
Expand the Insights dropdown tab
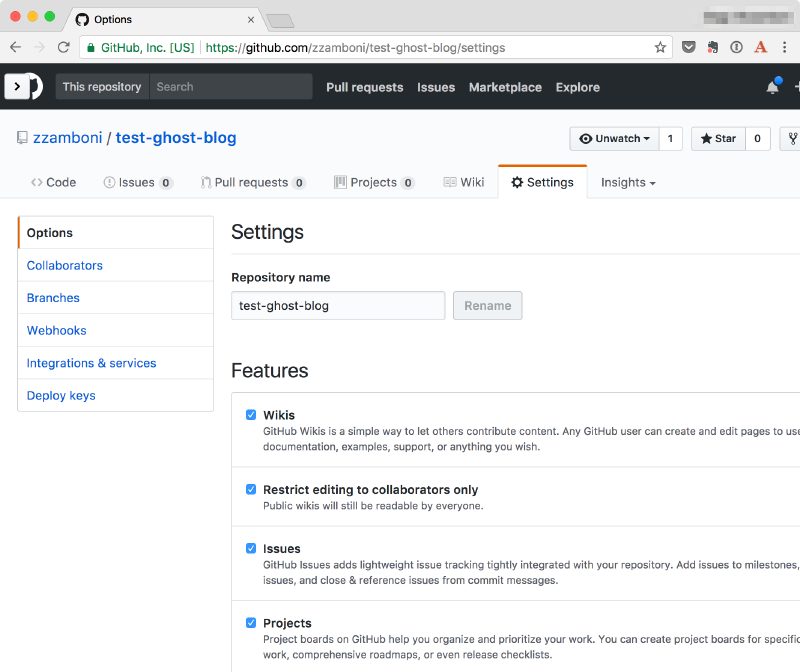tap(628, 183)
